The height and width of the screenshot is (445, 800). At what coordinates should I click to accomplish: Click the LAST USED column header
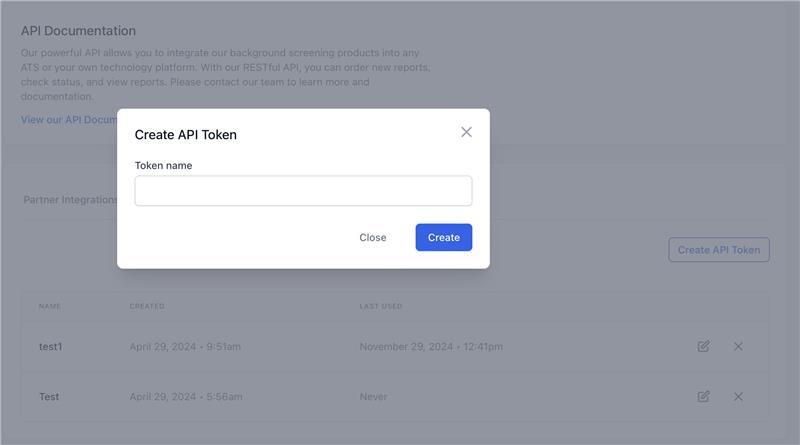381,306
